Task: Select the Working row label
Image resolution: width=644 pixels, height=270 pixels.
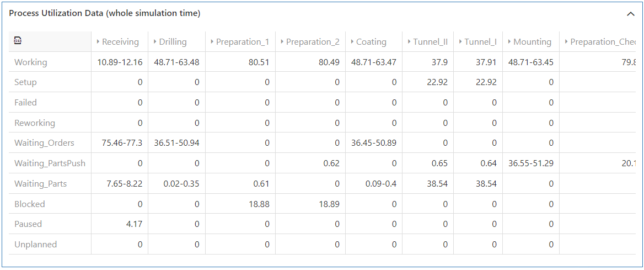Action: tap(31, 62)
